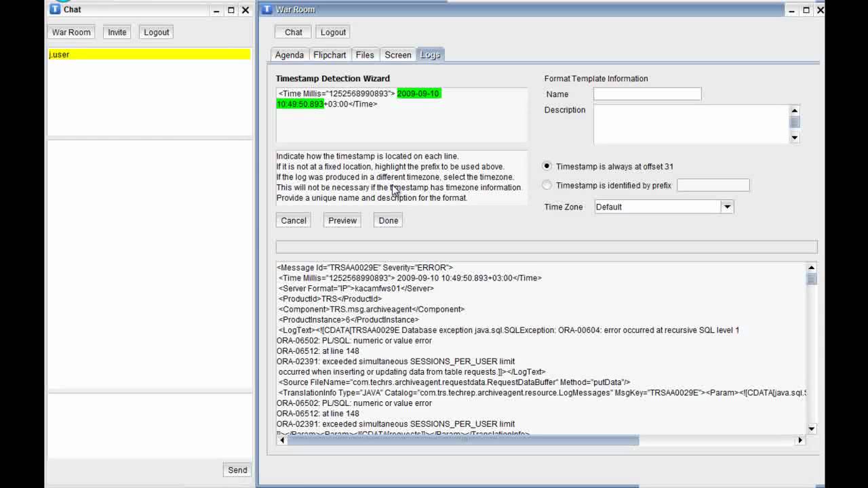Open the Files tab
The height and width of the screenshot is (488, 868).
[x=365, y=55]
